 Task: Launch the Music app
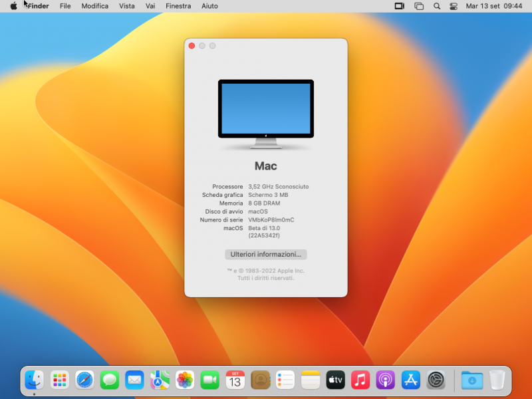360,380
